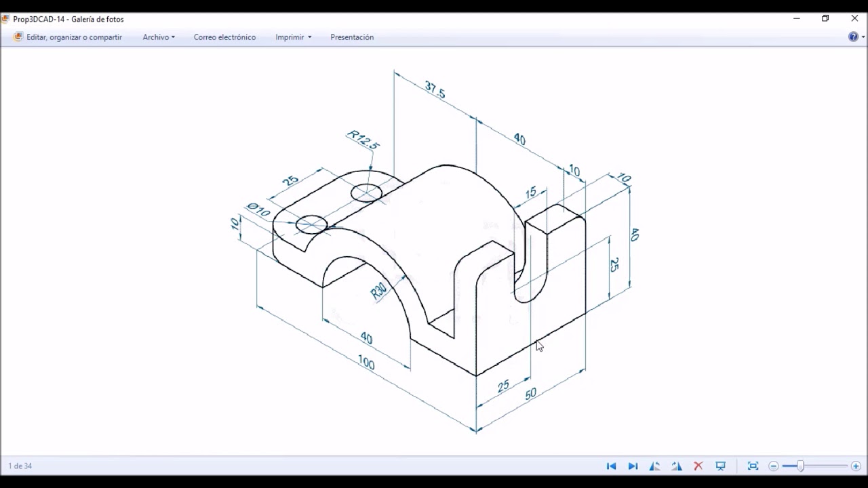Minimize the Galería de fotos window
This screenshot has width=868, height=488.
click(797, 18)
